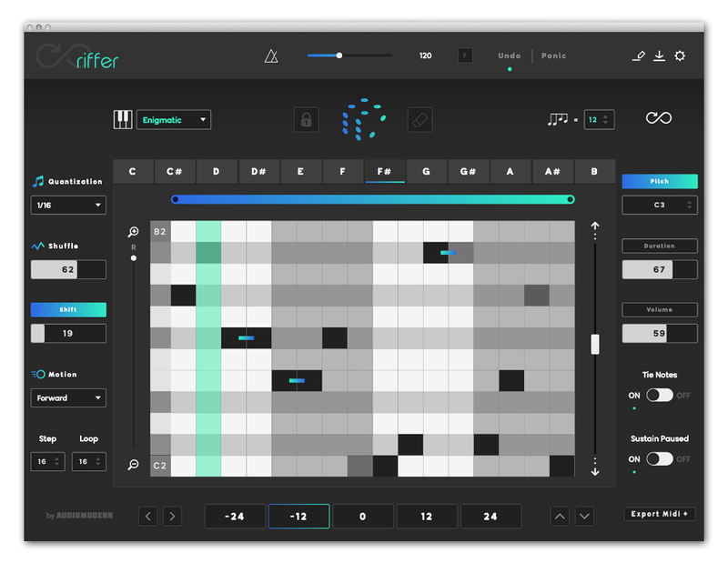Viewport: 728px width, 563px height.
Task: Select the G root note tab
Action: point(426,171)
